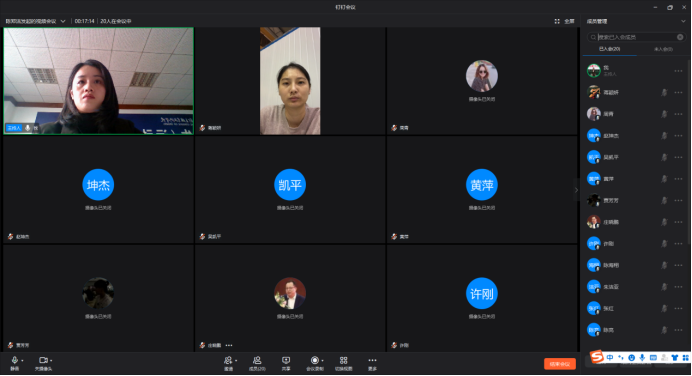Start voice input in Sogou bar
The height and width of the screenshot is (376, 692).
point(642,357)
